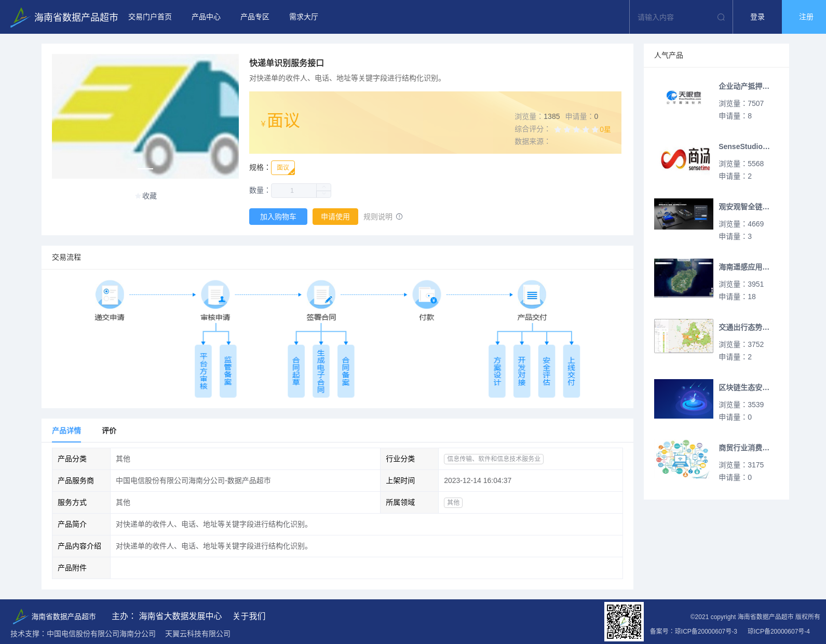Switch to the 产品详情 tab
The image size is (826, 644).
click(x=66, y=431)
